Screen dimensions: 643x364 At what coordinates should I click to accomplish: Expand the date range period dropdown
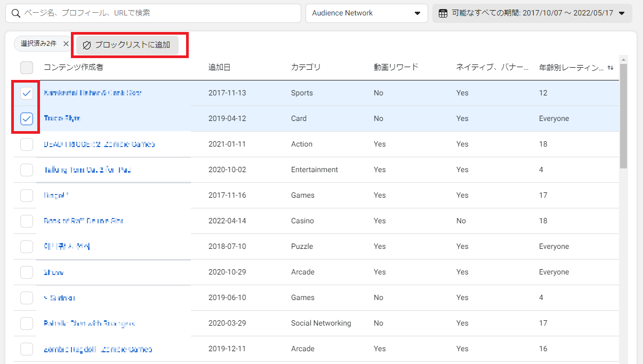point(621,13)
